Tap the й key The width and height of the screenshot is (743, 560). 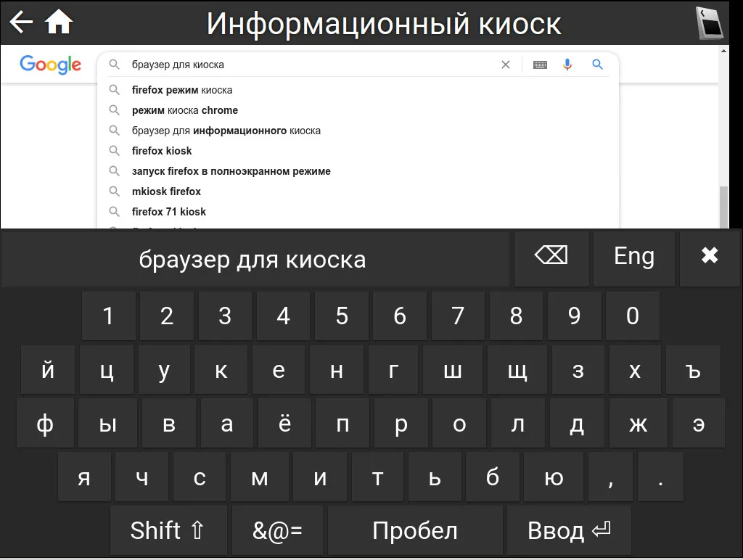point(48,369)
